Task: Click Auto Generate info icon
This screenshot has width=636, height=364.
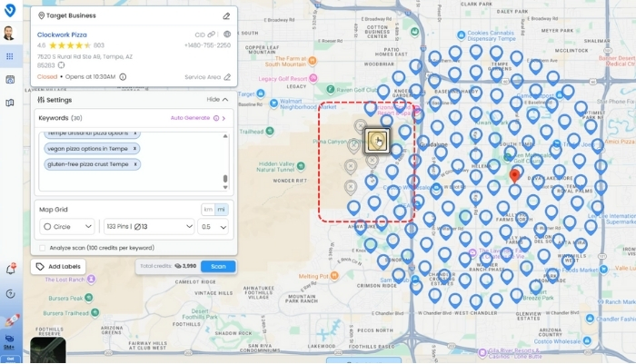Action: pyautogui.click(x=216, y=118)
